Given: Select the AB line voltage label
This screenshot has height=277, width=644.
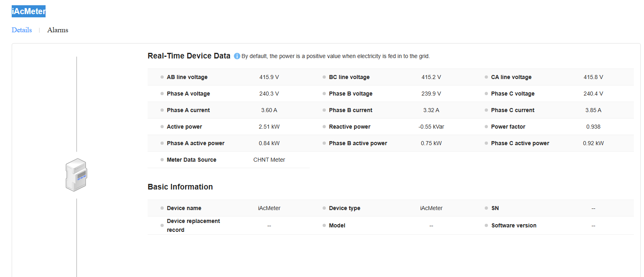Looking at the screenshot, I should pos(187,77).
